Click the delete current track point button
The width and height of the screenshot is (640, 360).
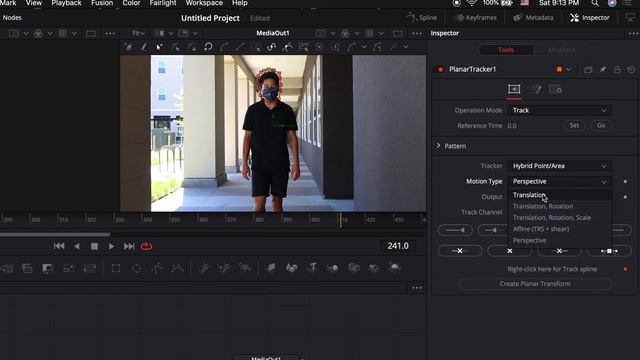click(x=510, y=251)
